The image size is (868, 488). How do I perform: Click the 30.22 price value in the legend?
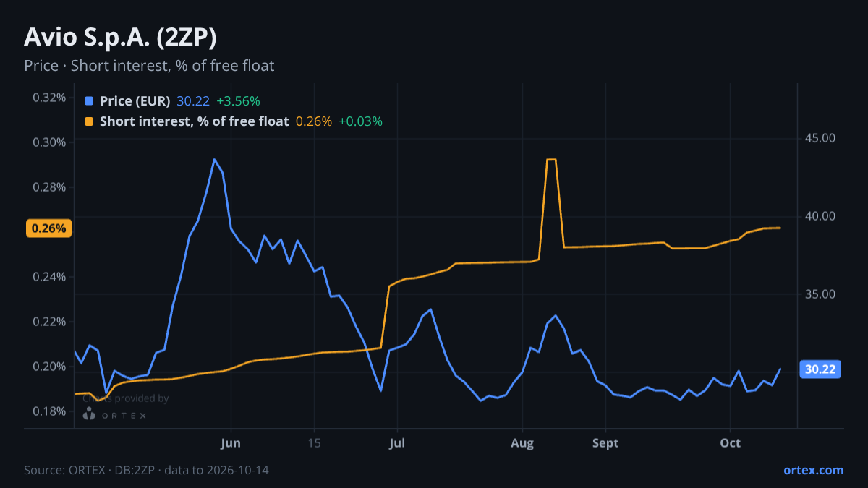point(193,101)
